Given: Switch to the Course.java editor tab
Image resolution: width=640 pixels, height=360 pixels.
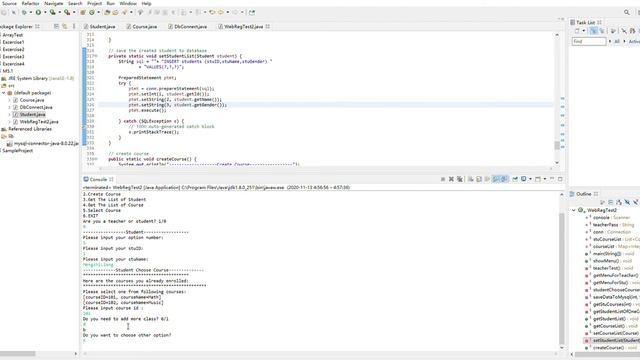Looking at the screenshot, I should tap(142, 27).
